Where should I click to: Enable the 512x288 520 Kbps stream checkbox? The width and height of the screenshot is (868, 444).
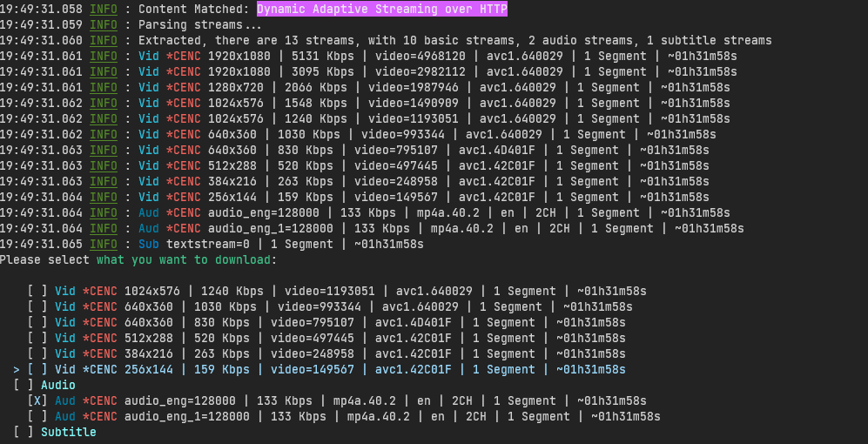[x=37, y=339]
